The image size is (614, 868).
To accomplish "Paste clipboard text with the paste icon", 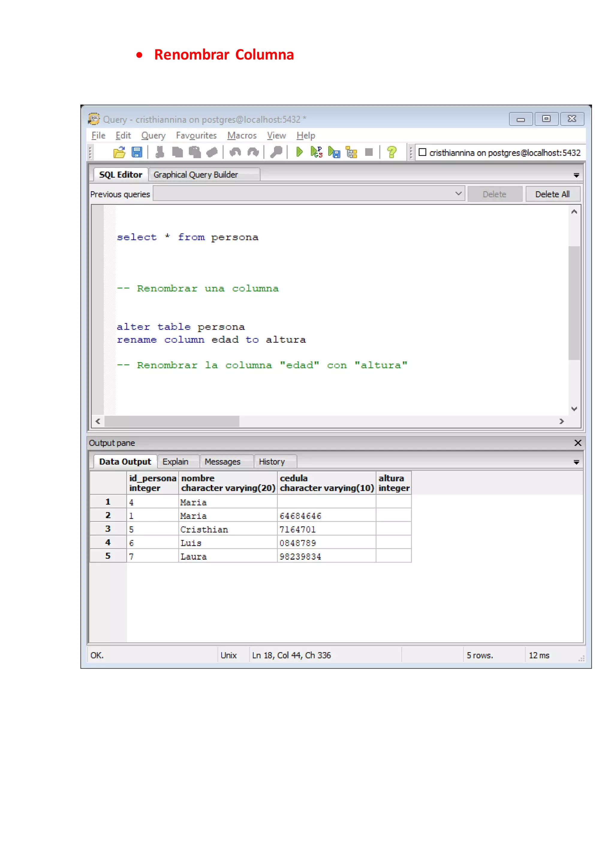I will click(195, 152).
